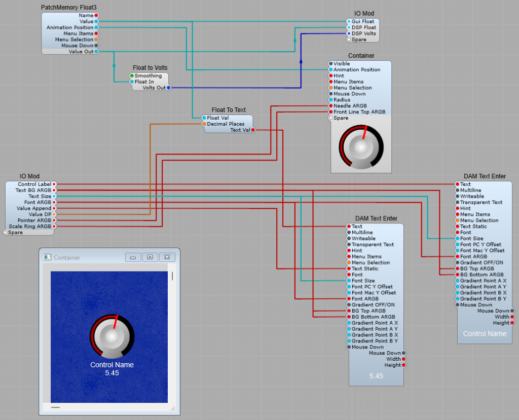Select the Gui Float pin on IO Mod
The height and width of the screenshot is (420, 519).
point(349,21)
